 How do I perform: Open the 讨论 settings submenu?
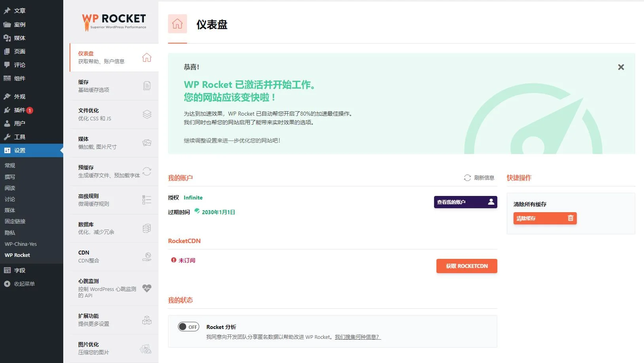pyautogui.click(x=10, y=199)
